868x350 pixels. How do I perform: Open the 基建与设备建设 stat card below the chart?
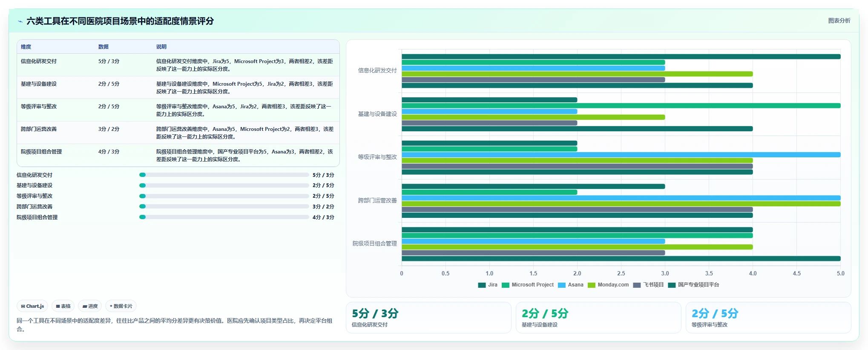598,318
